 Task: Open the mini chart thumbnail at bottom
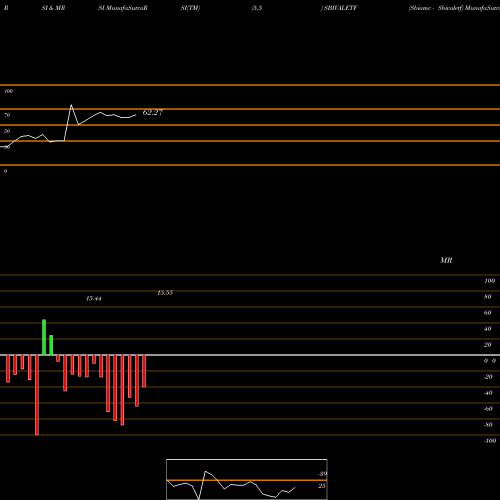pos(247,479)
